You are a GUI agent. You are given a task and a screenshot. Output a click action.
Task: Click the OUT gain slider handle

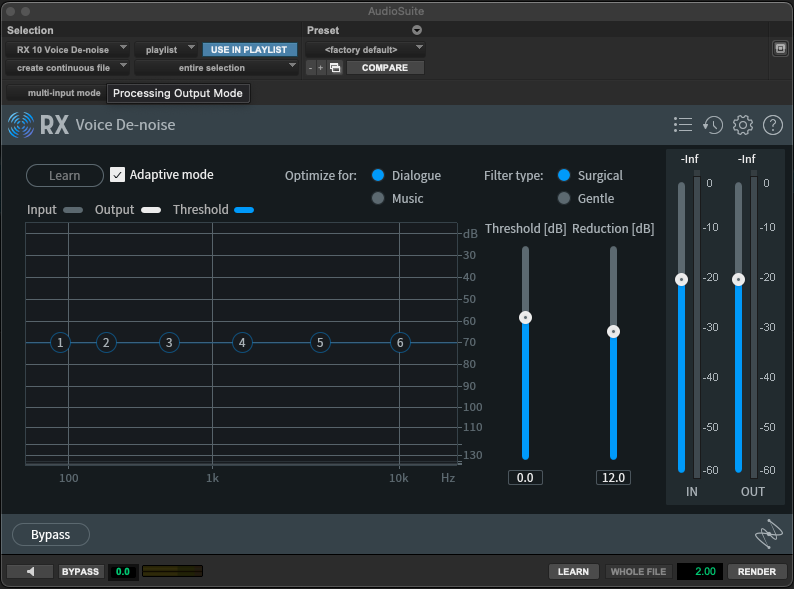(738, 280)
